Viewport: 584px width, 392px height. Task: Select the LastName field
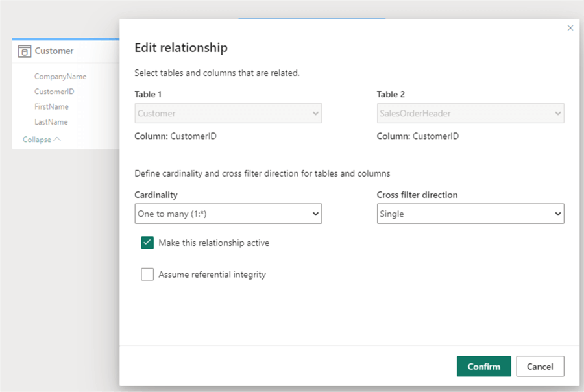[51, 122]
